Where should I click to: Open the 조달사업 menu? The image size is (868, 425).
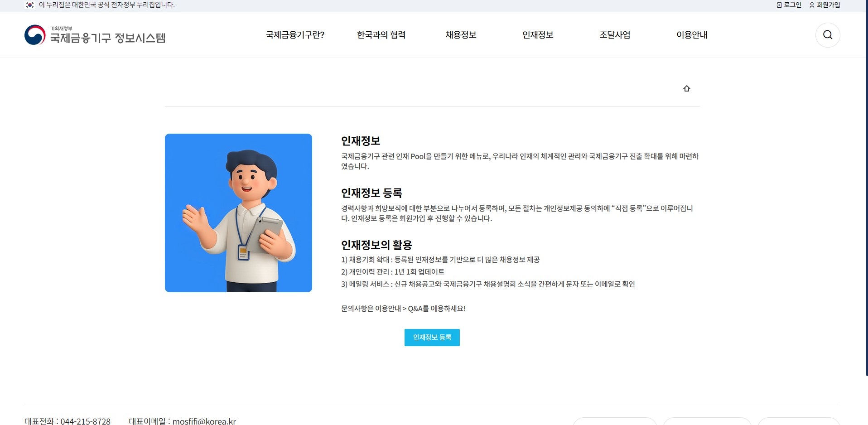615,35
